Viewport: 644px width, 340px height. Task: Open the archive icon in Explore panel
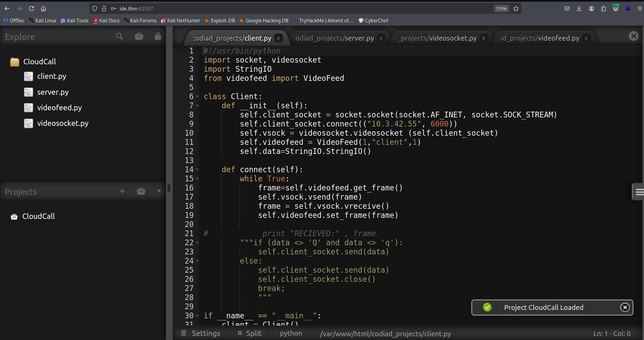(139, 36)
